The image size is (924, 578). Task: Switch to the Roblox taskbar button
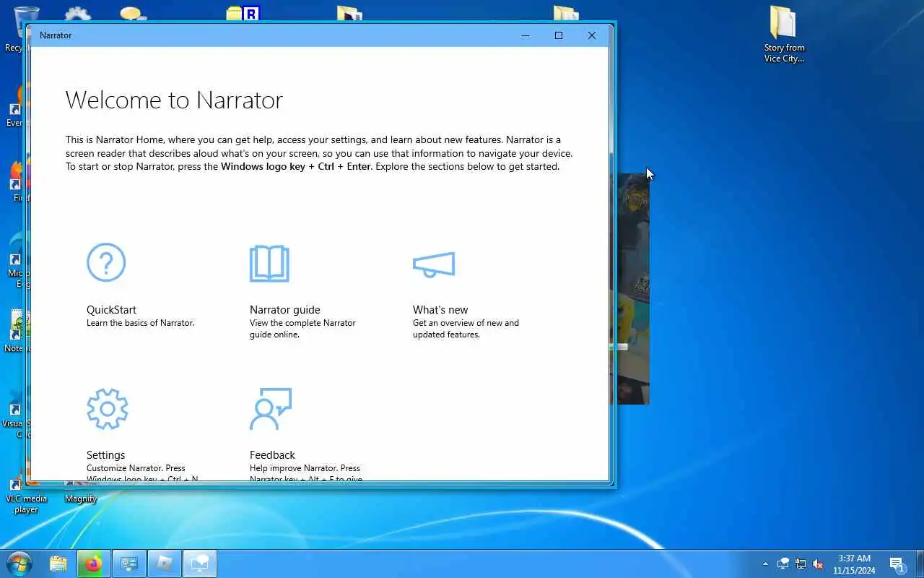(165, 564)
